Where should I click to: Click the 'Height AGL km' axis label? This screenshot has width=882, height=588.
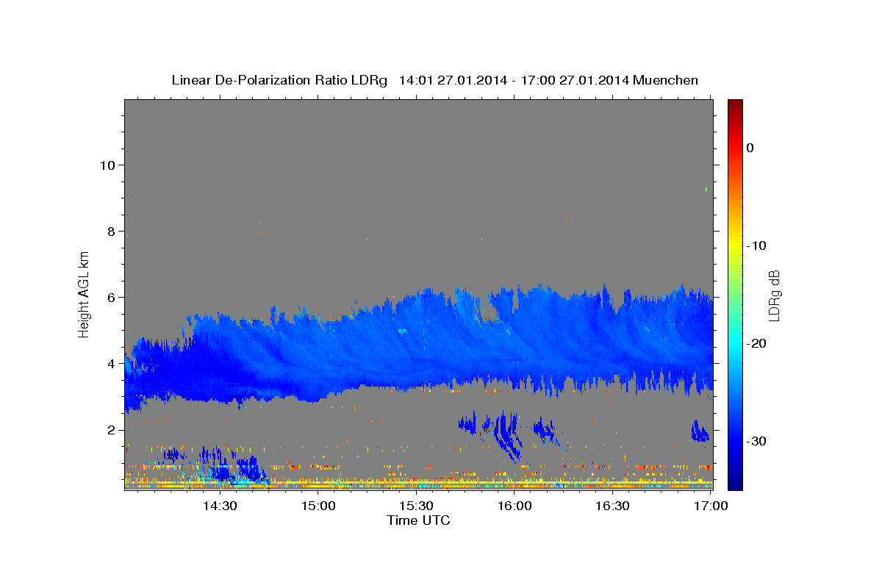[x=84, y=294]
